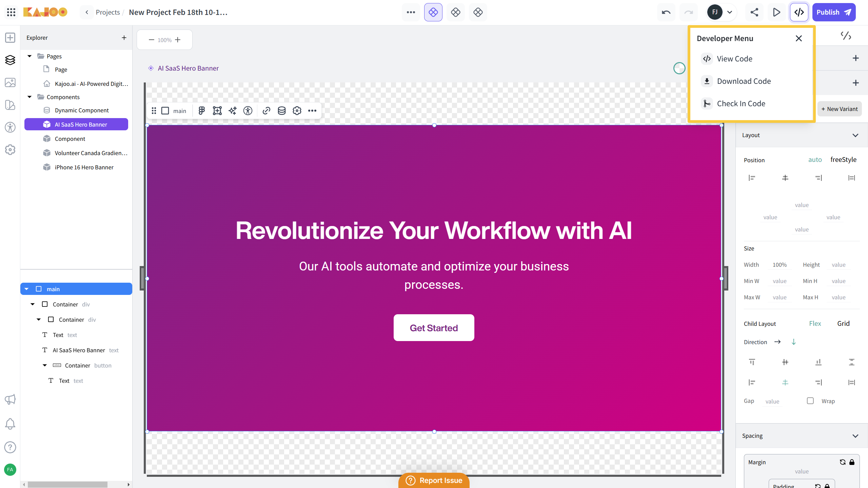This screenshot has height=488, width=868.
Task: Click the Width input field showing 100%
Action: click(x=780, y=265)
